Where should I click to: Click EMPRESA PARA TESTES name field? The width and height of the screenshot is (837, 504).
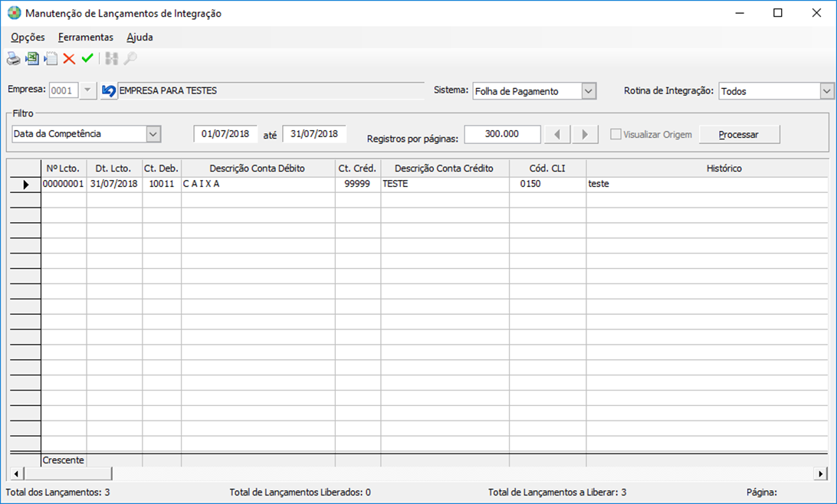click(x=270, y=90)
